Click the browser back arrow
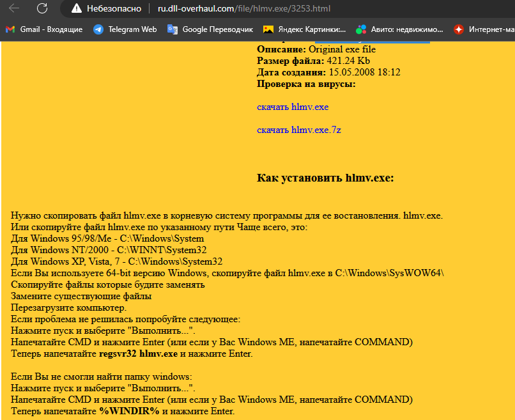 [x=14, y=8]
